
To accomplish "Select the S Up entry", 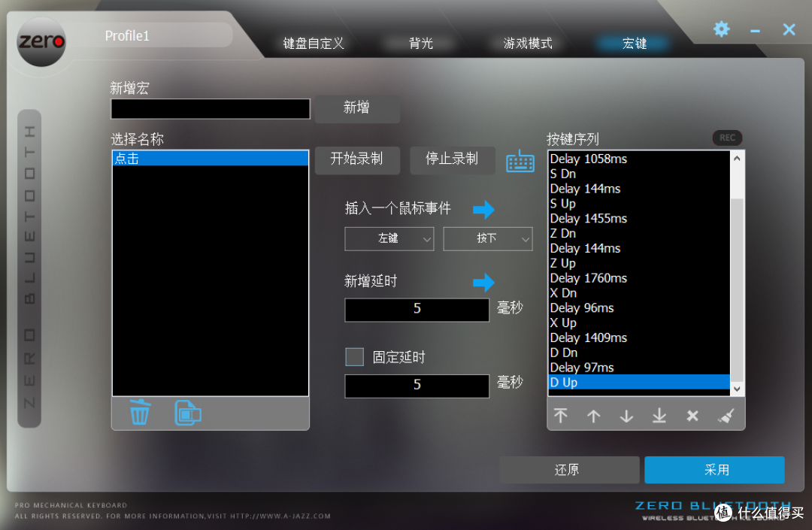I will [x=639, y=204].
